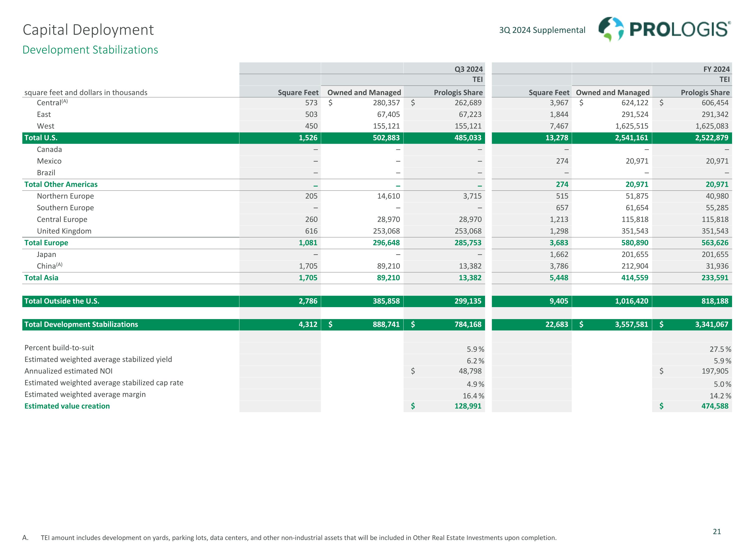Click Total Development Stabilizations row label
This screenshot has width=747, height=560.
[x=81, y=324]
